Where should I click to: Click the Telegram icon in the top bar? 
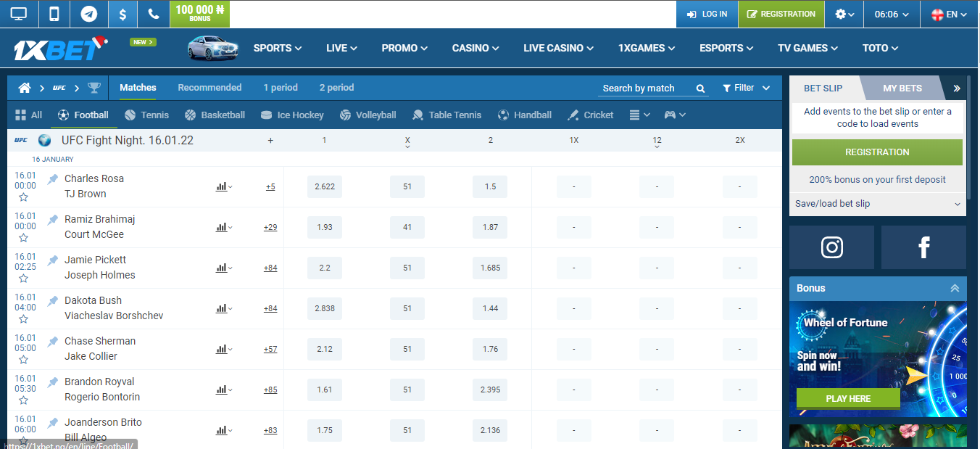[88, 13]
